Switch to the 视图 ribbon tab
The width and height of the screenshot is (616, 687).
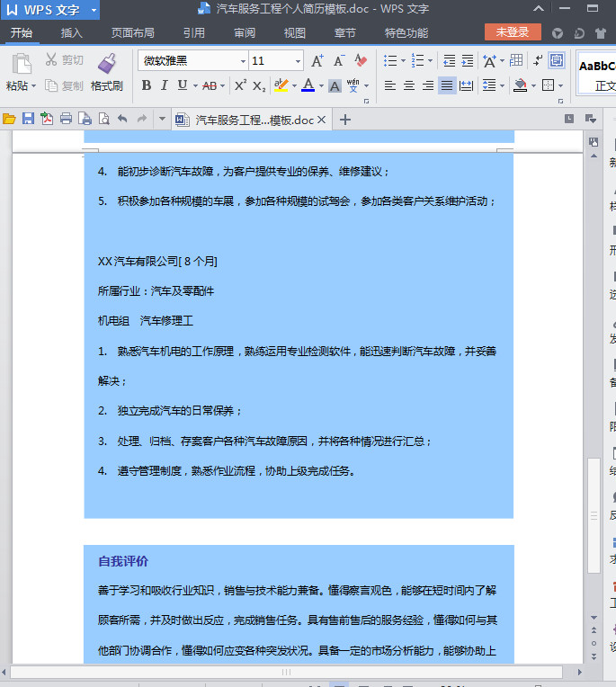[x=294, y=33]
